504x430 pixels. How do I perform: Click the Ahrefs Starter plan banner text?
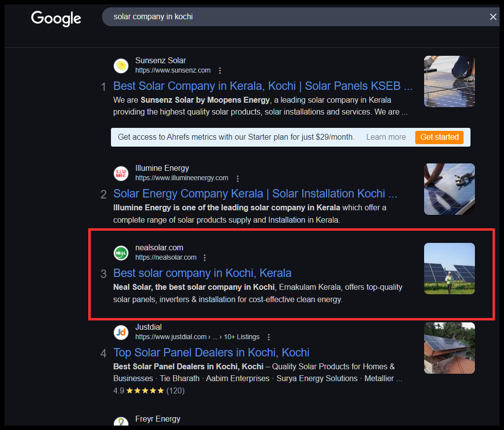(x=236, y=137)
